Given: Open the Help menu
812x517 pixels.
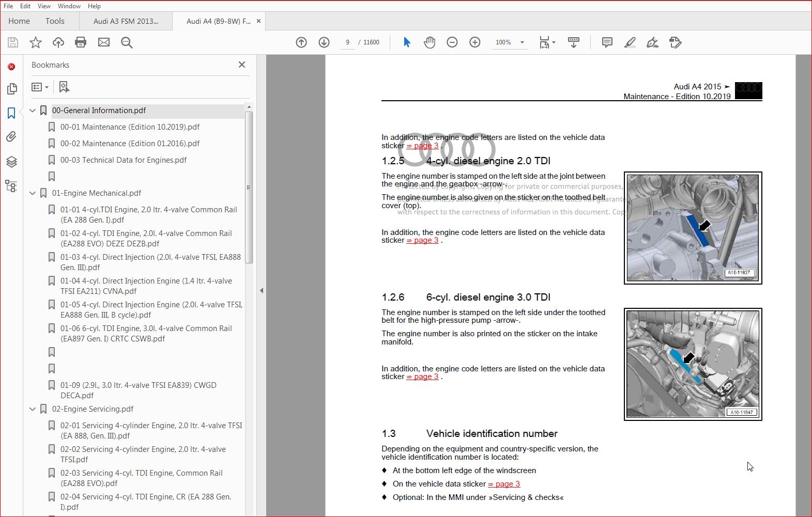Looking at the screenshot, I should pyautogui.click(x=94, y=6).
